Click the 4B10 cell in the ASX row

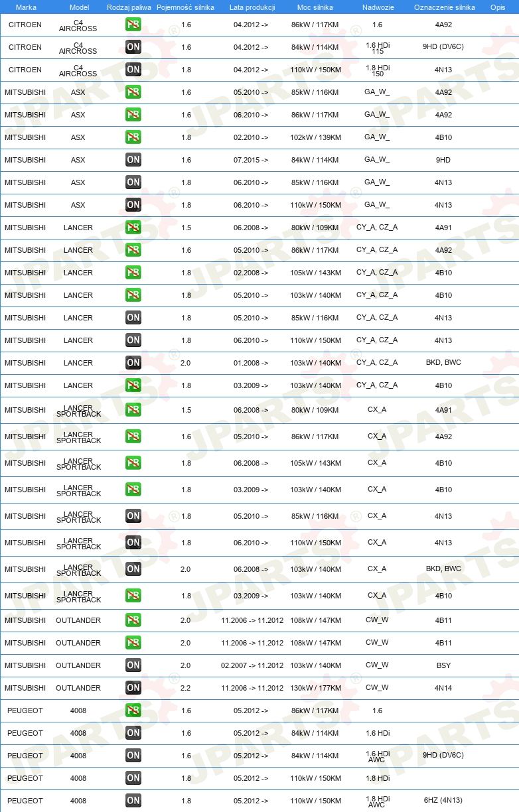tap(443, 137)
